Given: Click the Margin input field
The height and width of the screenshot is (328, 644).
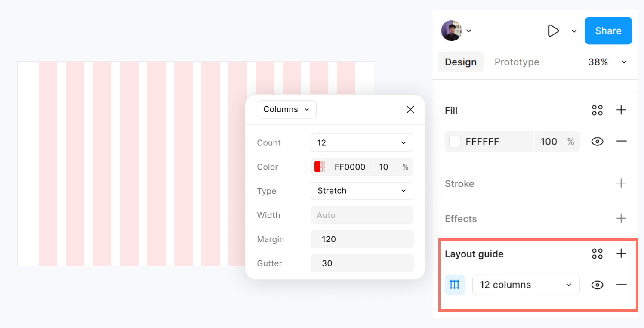Looking at the screenshot, I should [x=362, y=239].
